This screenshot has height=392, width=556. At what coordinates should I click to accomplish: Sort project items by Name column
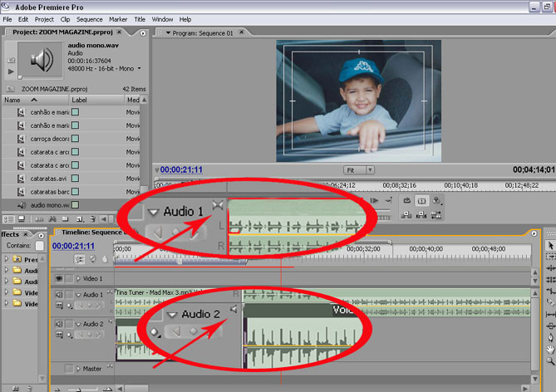click(x=12, y=100)
